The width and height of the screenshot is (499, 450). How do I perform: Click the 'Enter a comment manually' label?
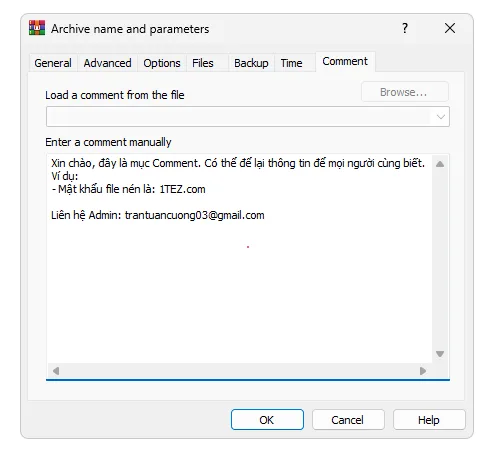point(108,142)
